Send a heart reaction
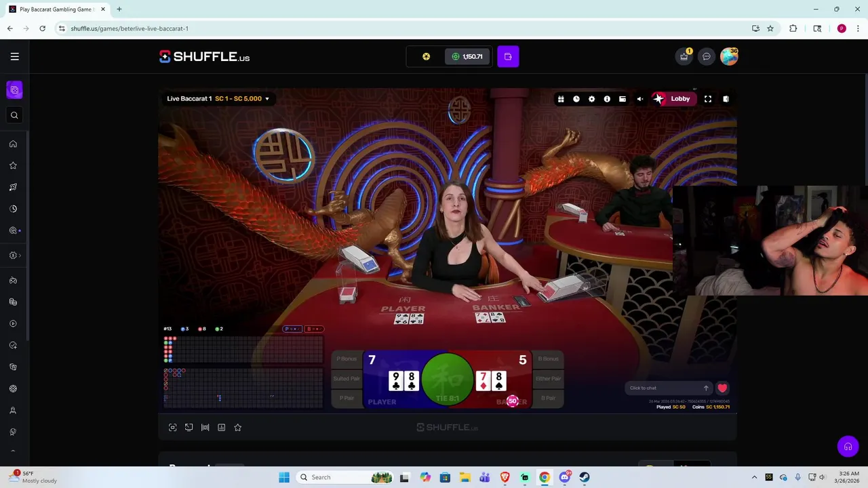 [722, 388]
